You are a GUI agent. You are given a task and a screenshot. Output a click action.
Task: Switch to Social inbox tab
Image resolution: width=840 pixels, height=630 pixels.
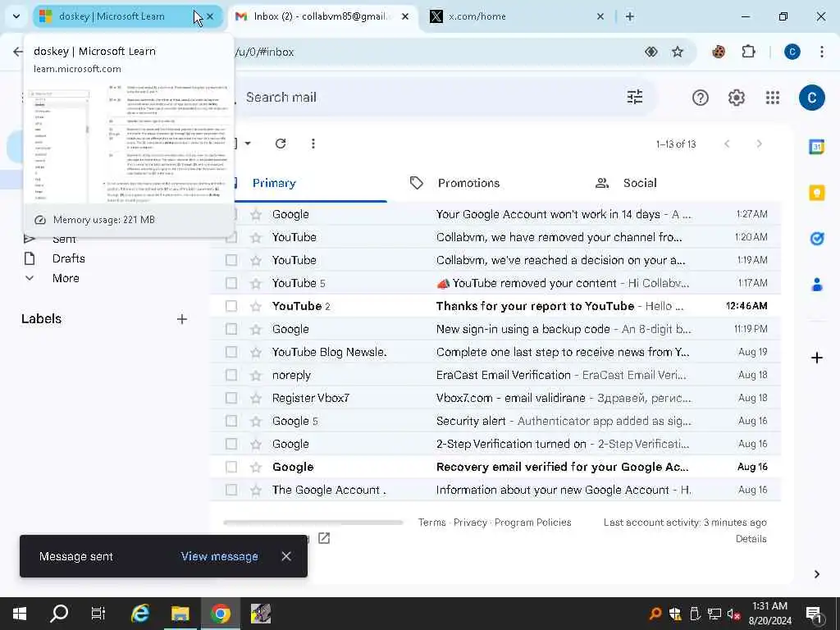click(640, 183)
